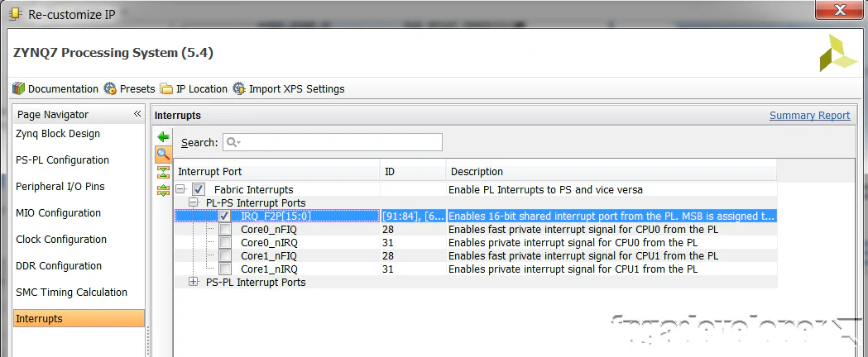Select PL-PS Interrupt Ports row label
The height and width of the screenshot is (357, 868).
click(256, 202)
